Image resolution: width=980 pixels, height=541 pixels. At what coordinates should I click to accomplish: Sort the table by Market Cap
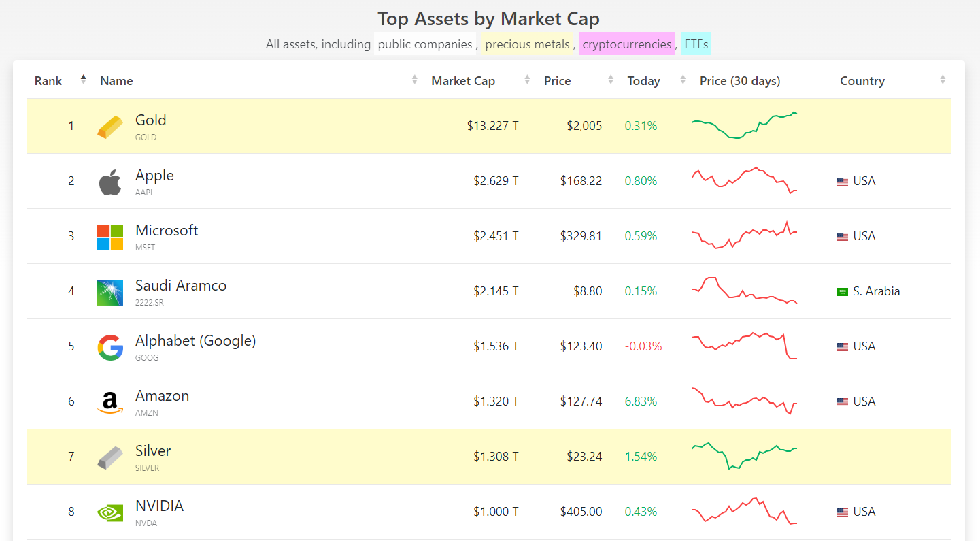click(463, 81)
